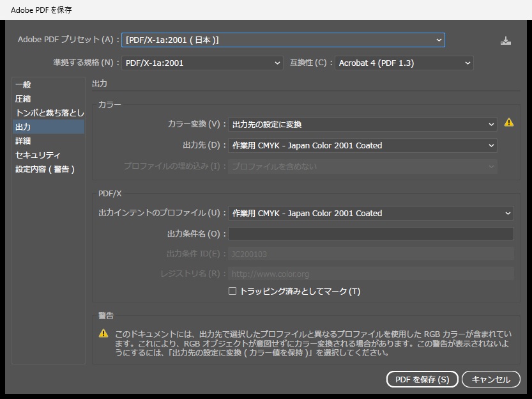Open the カラー変換 dropdown

[362, 124]
